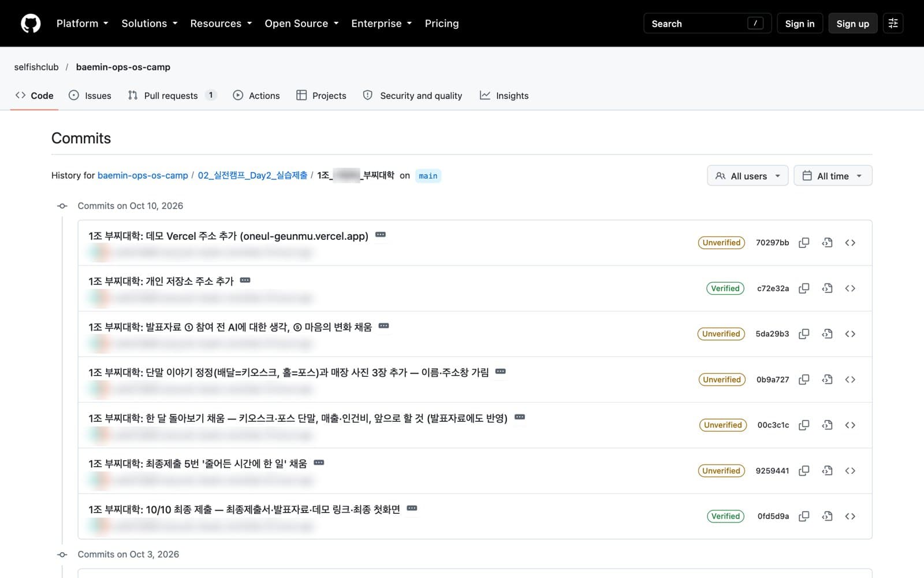
Task: Expand description of 최종제출 5번 commit
Action: (x=319, y=463)
